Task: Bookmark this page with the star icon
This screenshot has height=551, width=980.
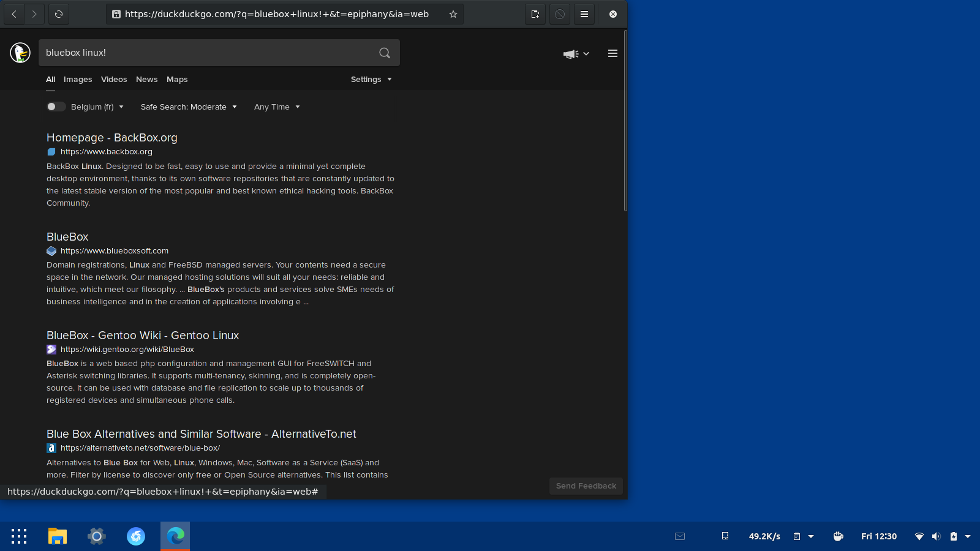Action: tap(453, 14)
